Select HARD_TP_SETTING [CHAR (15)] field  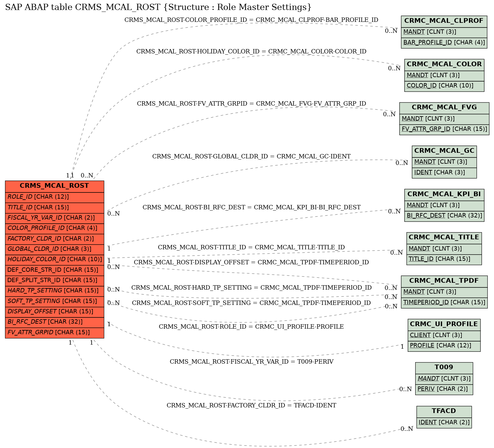click(54, 291)
